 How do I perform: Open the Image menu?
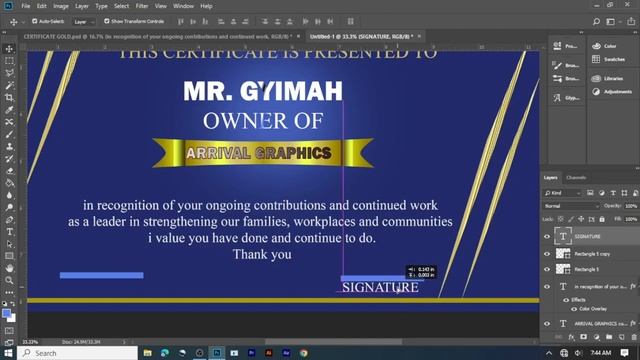tap(61, 6)
